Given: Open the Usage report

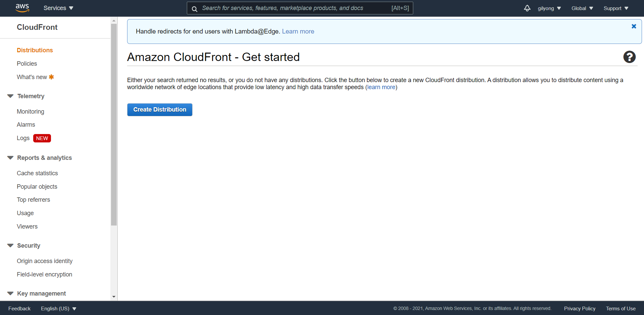Looking at the screenshot, I should [x=25, y=213].
